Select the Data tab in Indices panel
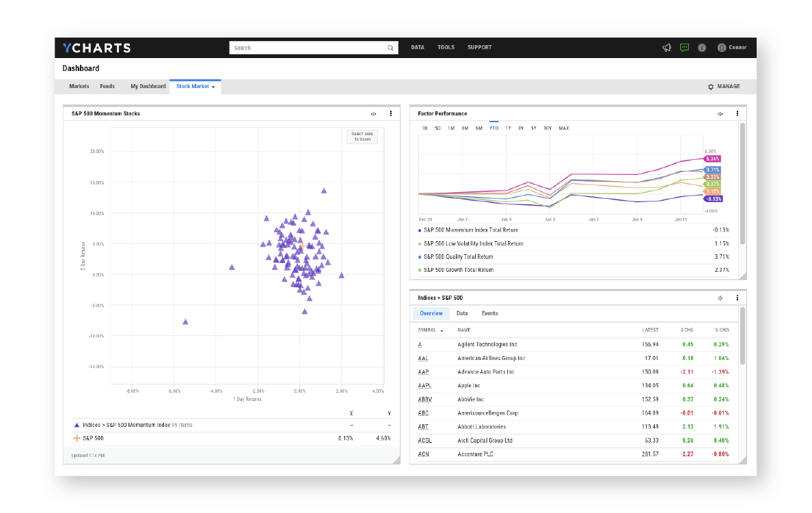The image size is (812, 513). point(462,313)
